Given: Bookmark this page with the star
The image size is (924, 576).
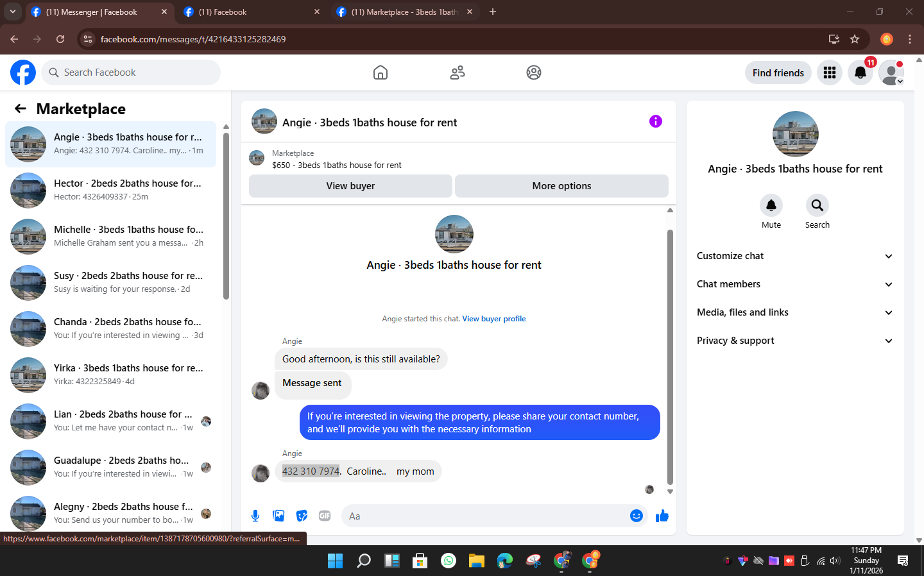Looking at the screenshot, I should [855, 39].
